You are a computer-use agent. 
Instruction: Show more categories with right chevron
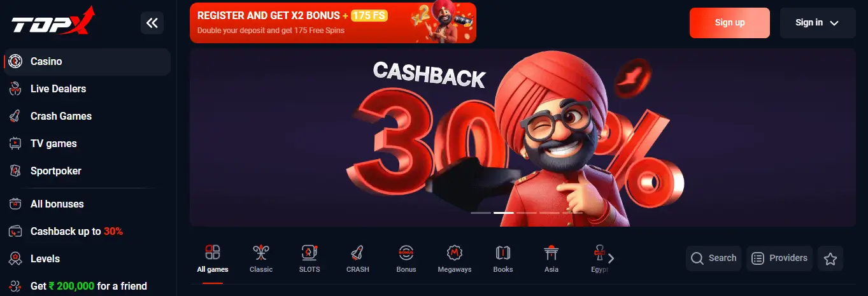pos(611,258)
